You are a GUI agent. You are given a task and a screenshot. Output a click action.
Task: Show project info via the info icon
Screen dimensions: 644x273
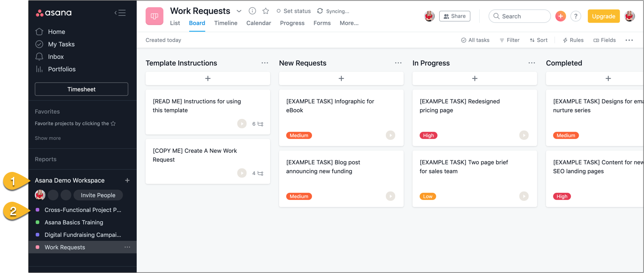click(252, 11)
